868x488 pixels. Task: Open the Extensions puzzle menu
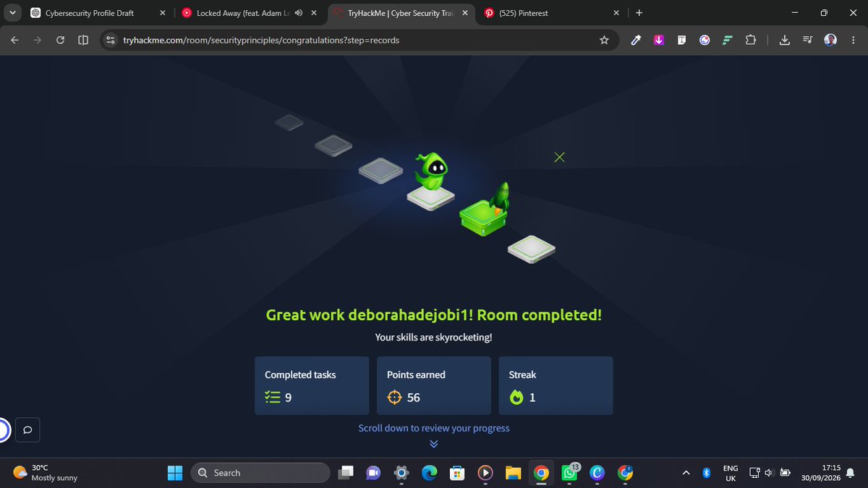pos(750,40)
